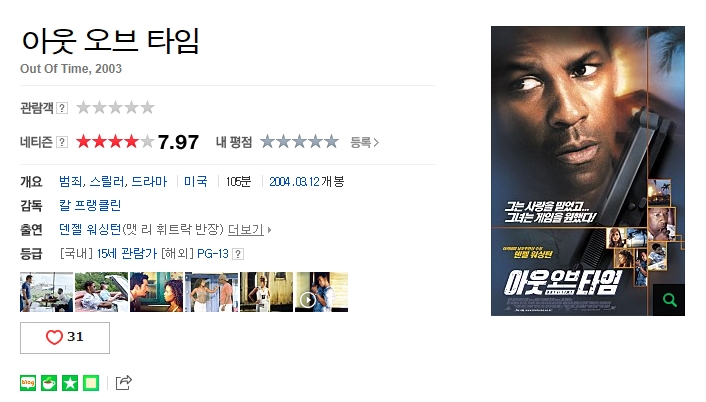The width and height of the screenshot is (706, 402).
Task: Click the green star bookmark icon
Action: pyautogui.click(x=70, y=383)
